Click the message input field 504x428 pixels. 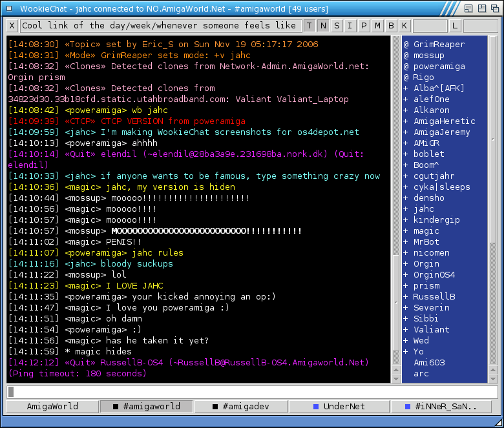coord(252,392)
